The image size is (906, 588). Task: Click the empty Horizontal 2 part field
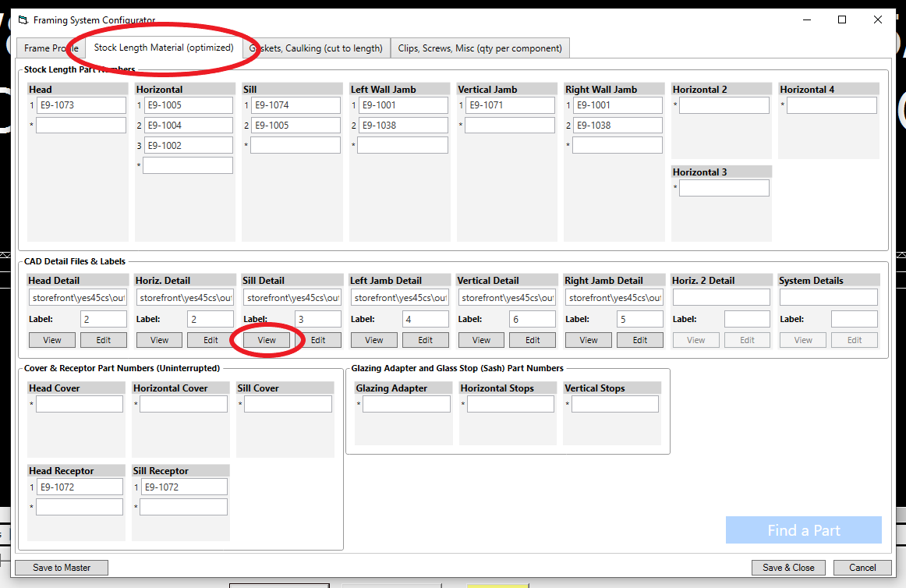tap(724, 105)
